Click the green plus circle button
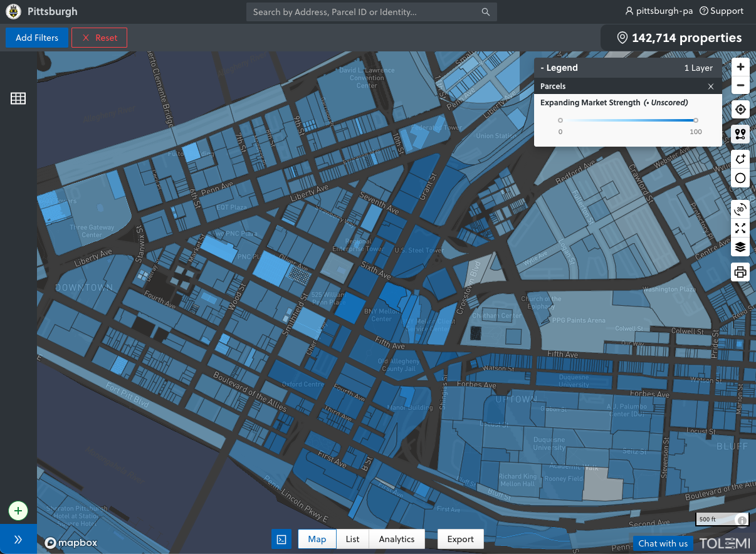Image resolution: width=756 pixels, height=554 pixels. (18, 511)
